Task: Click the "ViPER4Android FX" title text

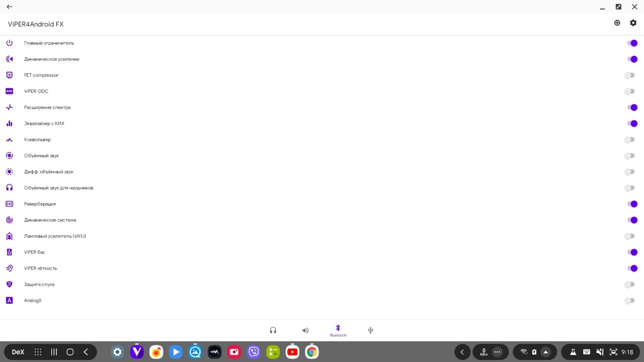Action: [36, 24]
